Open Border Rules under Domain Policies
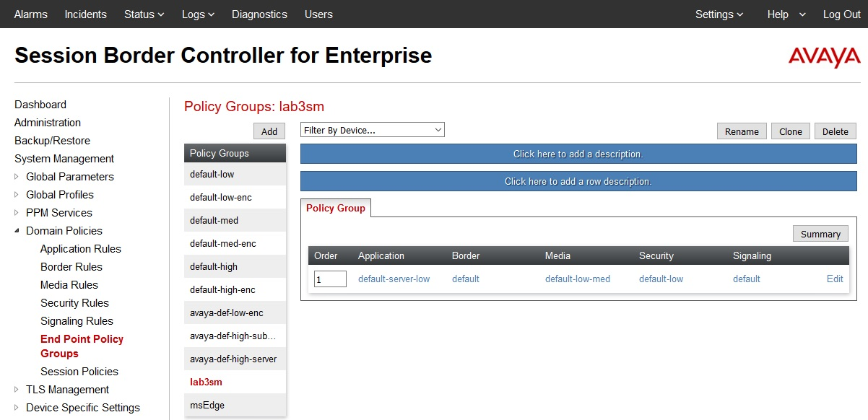The image size is (868, 420). click(x=71, y=267)
